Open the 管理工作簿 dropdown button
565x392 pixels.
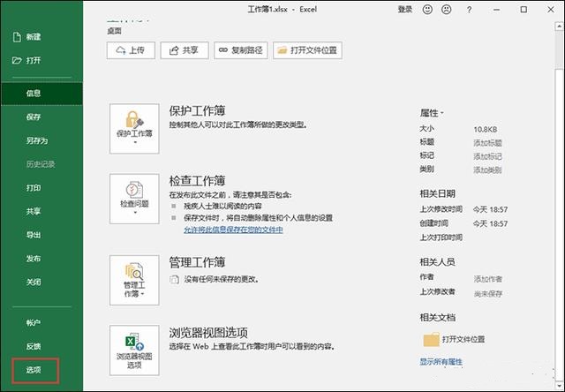(x=134, y=280)
